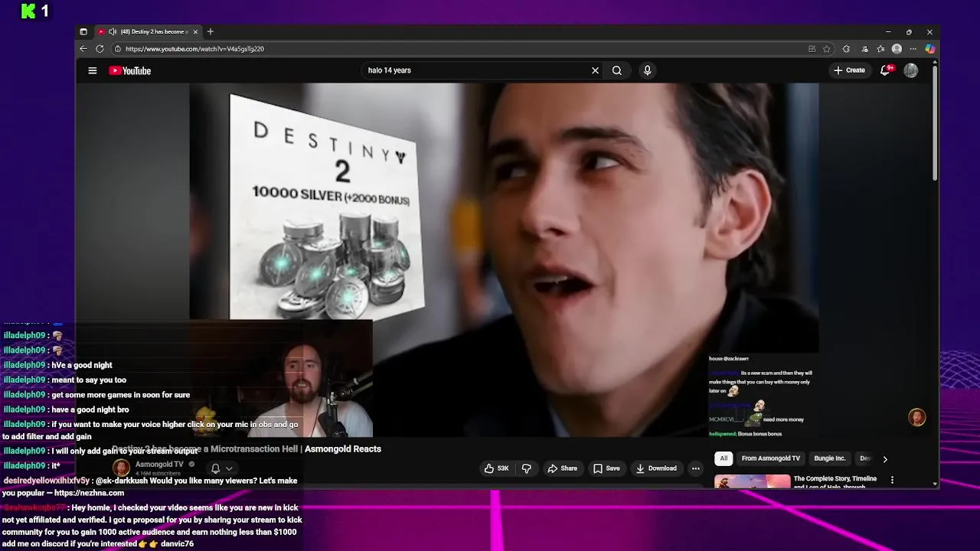Dislike the video with thumbs down
The width and height of the screenshot is (980, 551).
[526, 468]
